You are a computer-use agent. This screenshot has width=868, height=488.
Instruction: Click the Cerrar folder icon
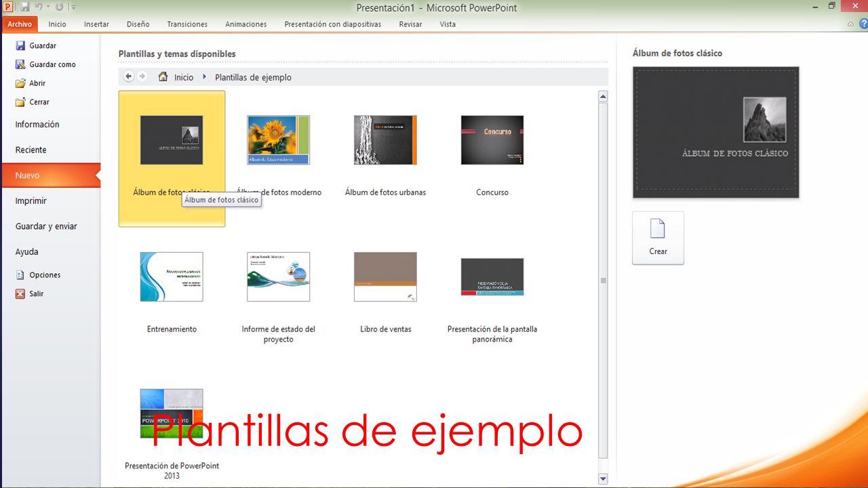pyautogui.click(x=20, y=102)
